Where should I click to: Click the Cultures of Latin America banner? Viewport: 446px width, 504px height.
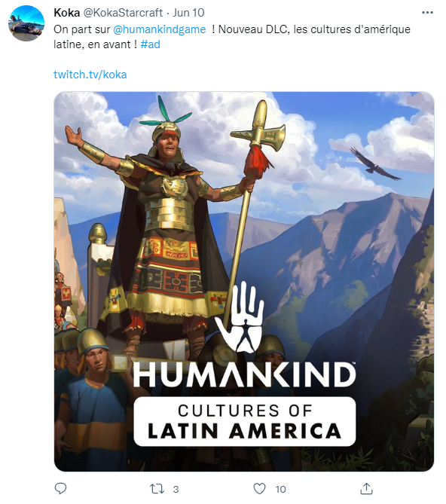245,421
